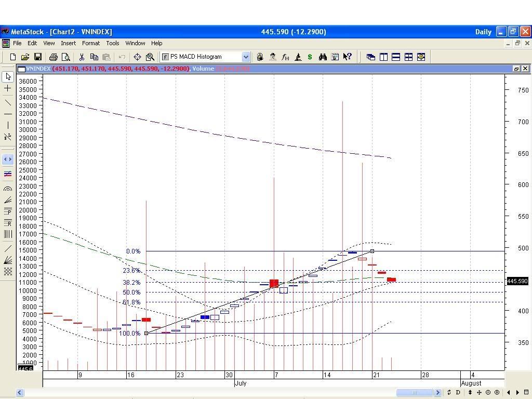Save the chart with floppy disk icon

tap(38, 57)
